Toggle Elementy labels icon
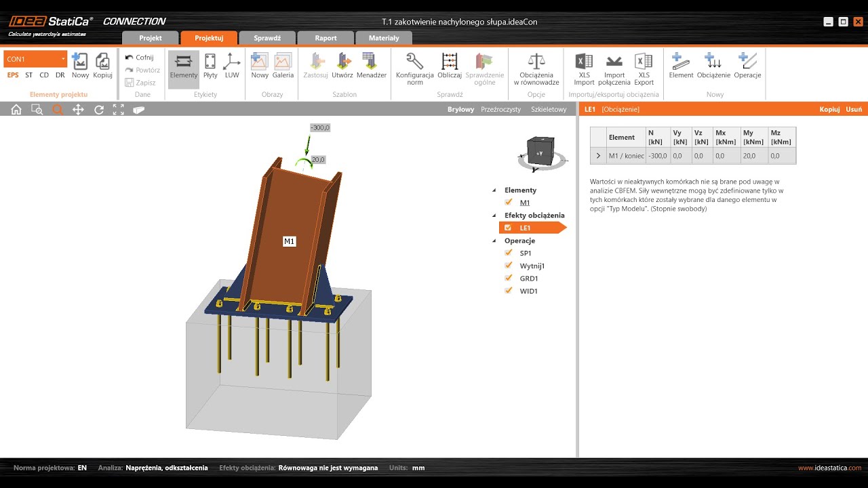This screenshot has height=488, width=868. [184, 62]
